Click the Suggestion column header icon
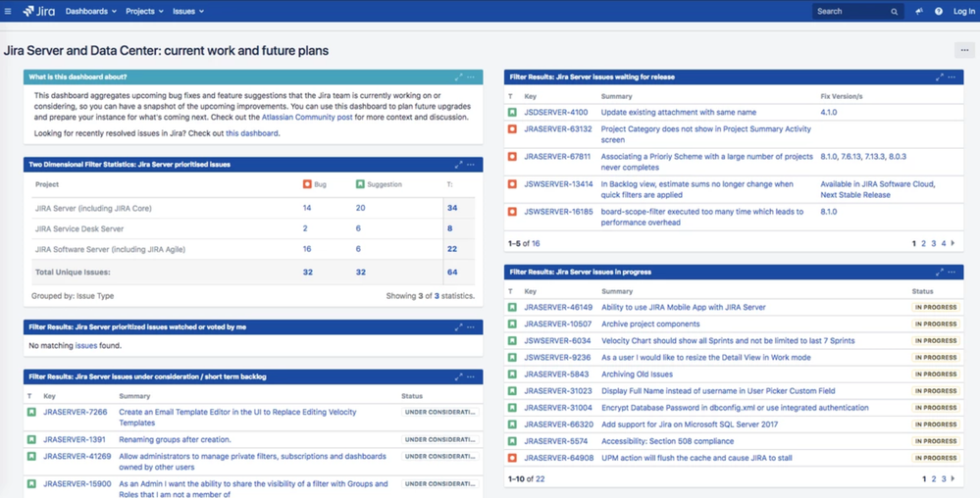The height and width of the screenshot is (498, 980). pyautogui.click(x=360, y=184)
